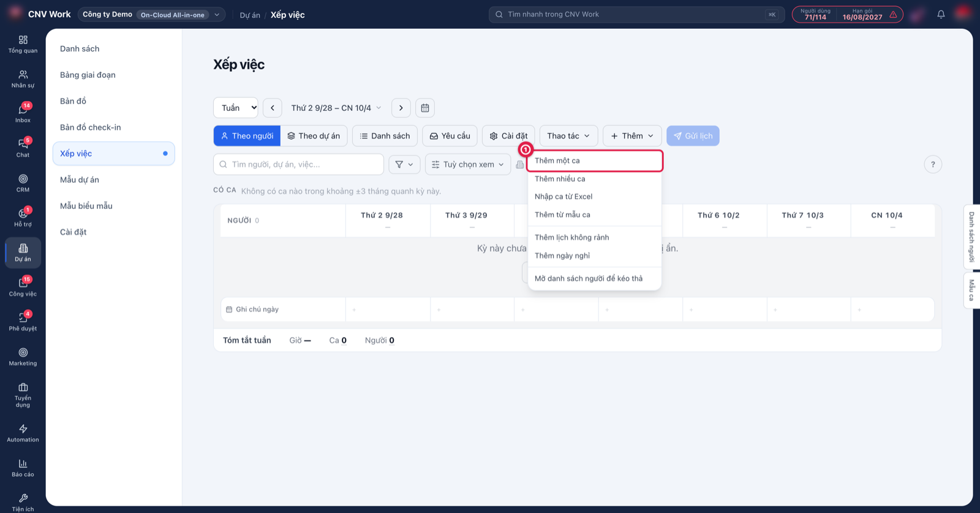
Task: Open the calendar date picker icon
Action: 425,108
